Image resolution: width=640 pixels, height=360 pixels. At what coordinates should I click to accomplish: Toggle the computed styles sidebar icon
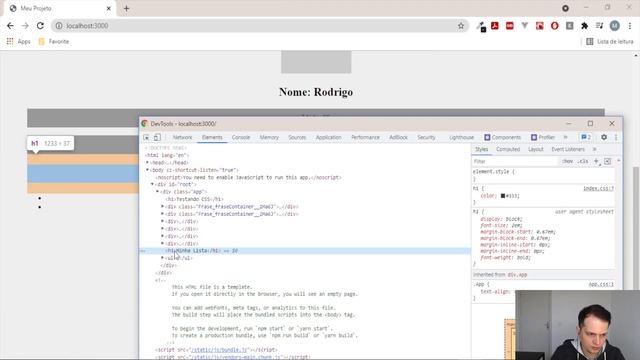[608, 161]
